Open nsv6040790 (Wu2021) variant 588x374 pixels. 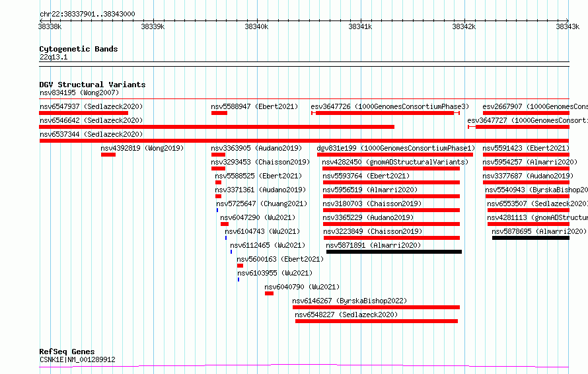(x=302, y=287)
